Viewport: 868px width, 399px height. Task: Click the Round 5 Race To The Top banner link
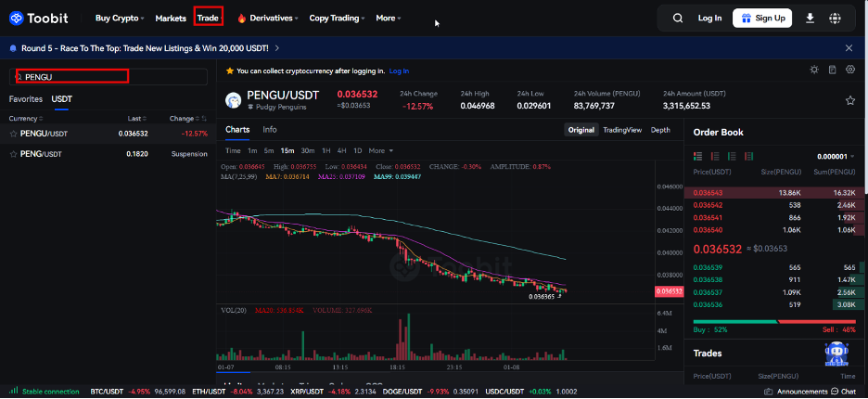point(150,48)
